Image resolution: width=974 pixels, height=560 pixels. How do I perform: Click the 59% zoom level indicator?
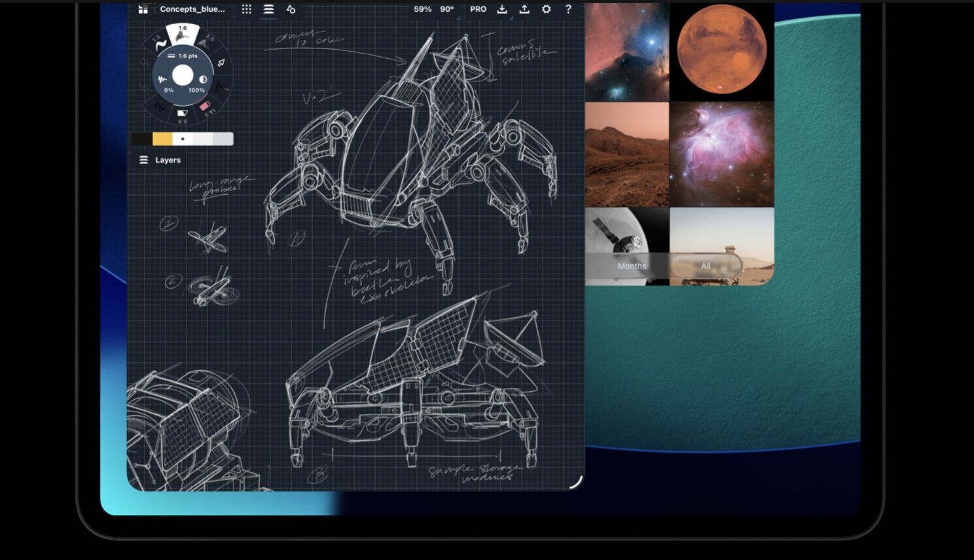point(422,9)
